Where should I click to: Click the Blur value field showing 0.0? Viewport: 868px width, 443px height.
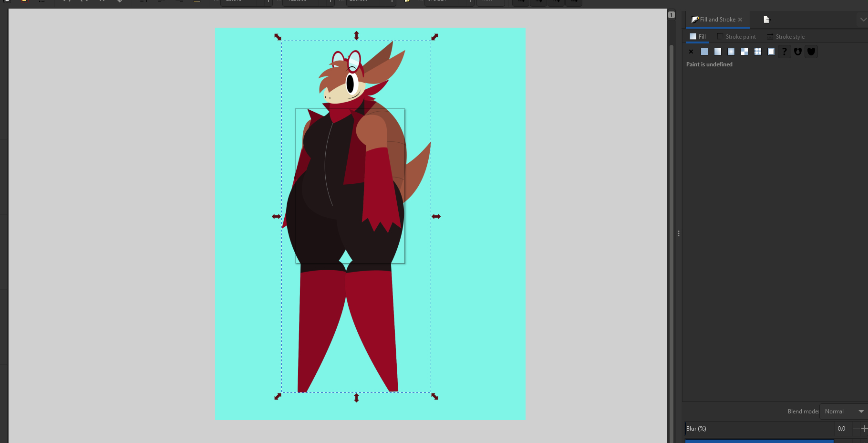point(842,429)
